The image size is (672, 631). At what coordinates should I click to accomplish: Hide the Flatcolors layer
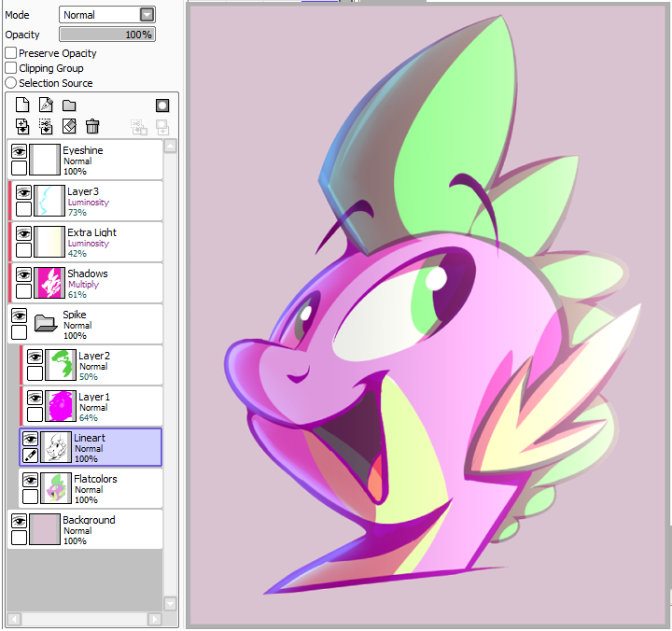pos(30,481)
